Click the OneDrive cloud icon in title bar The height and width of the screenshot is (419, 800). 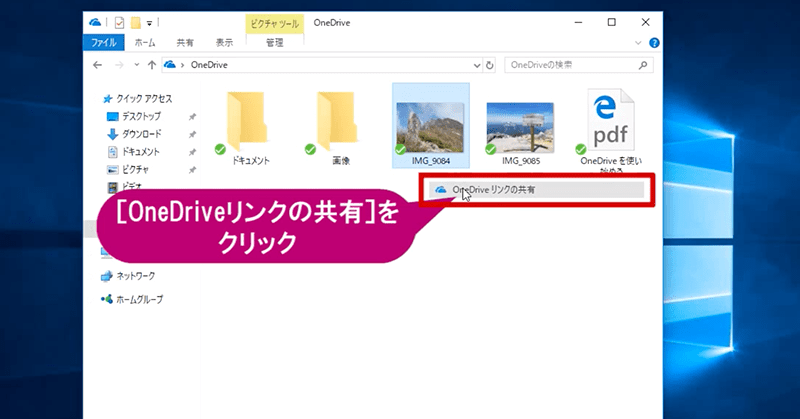(x=95, y=22)
